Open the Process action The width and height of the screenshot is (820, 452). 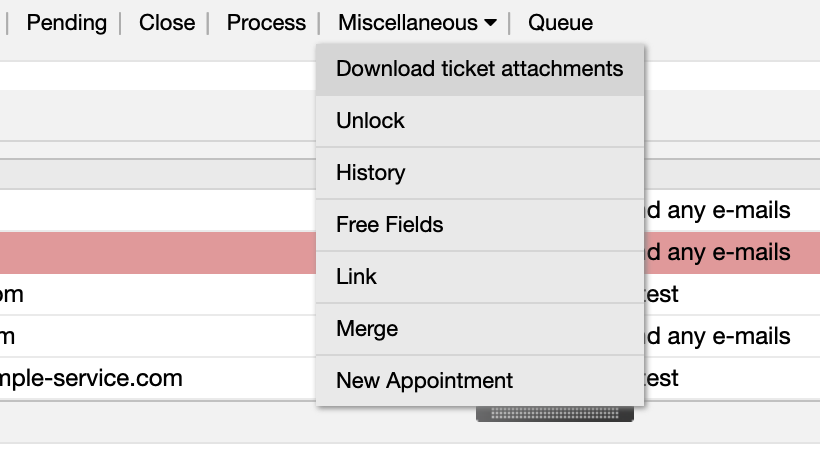coord(266,23)
